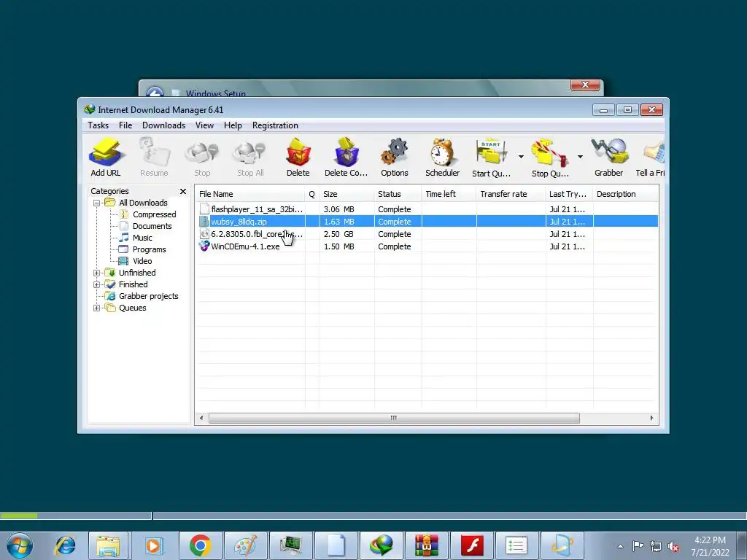Click the Stop All toolbar icon

click(250, 157)
